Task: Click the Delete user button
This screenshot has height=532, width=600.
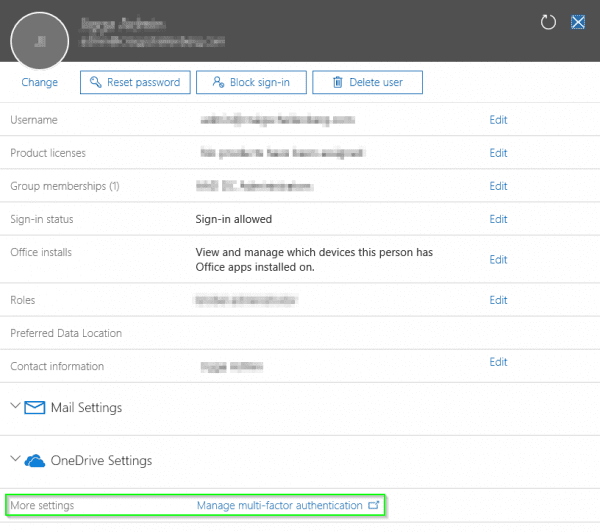Action: coord(367,82)
